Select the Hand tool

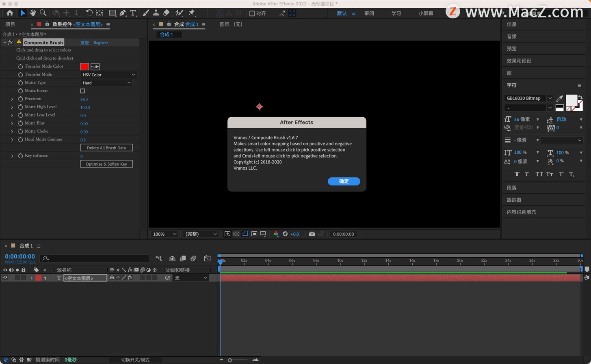coord(33,13)
